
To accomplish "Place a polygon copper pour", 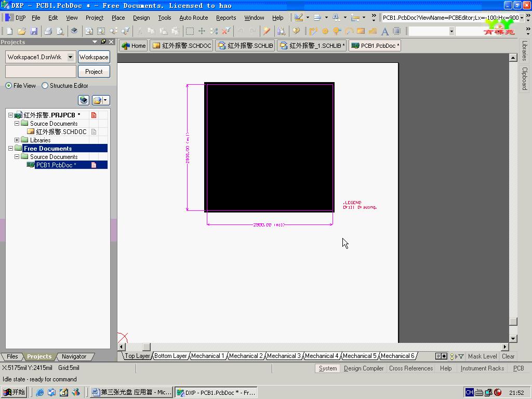I will tap(373, 31).
